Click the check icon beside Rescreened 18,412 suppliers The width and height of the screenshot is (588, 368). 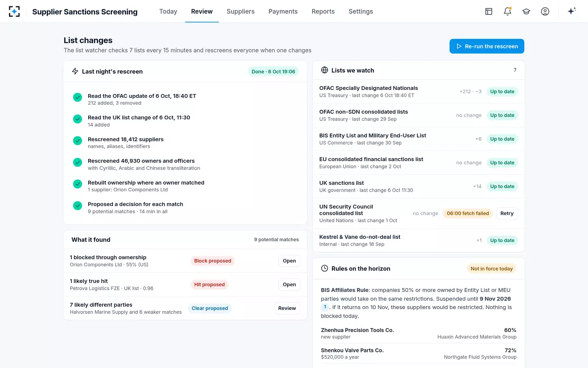tap(78, 141)
